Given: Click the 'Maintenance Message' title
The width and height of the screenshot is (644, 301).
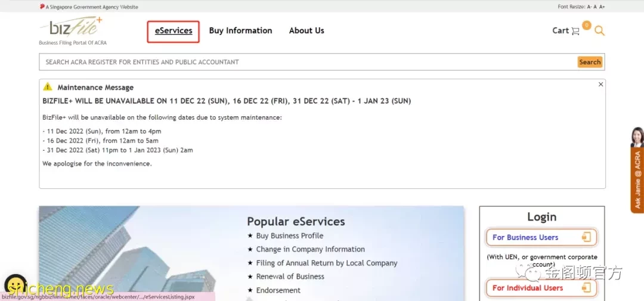Looking at the screenshot, I should pos(95,88).
